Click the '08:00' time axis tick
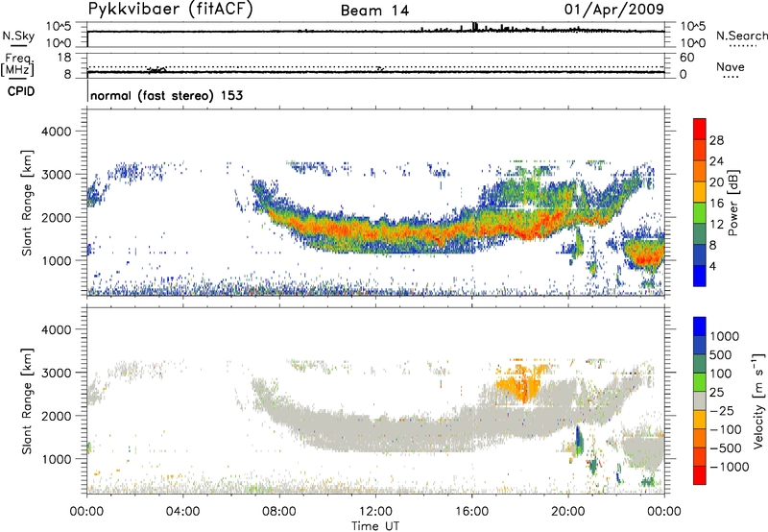 pos(279,512)
